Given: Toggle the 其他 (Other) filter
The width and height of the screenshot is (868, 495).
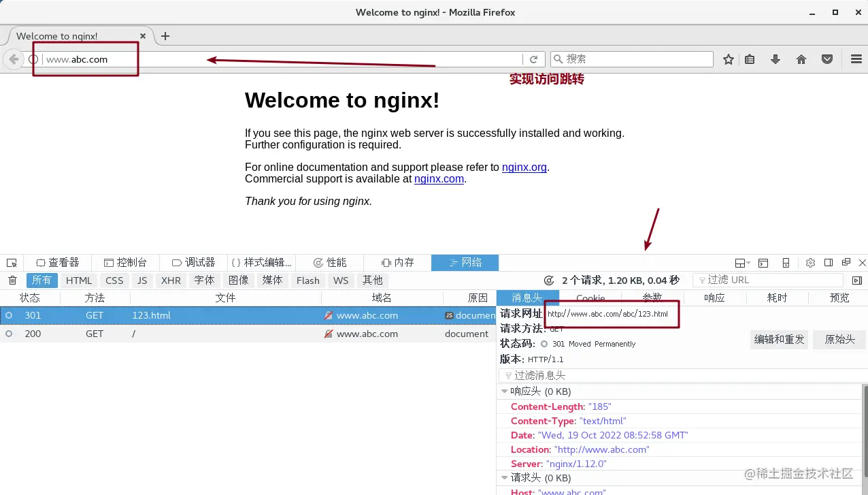Looking at the screenshot, I should tap(372, 281).
